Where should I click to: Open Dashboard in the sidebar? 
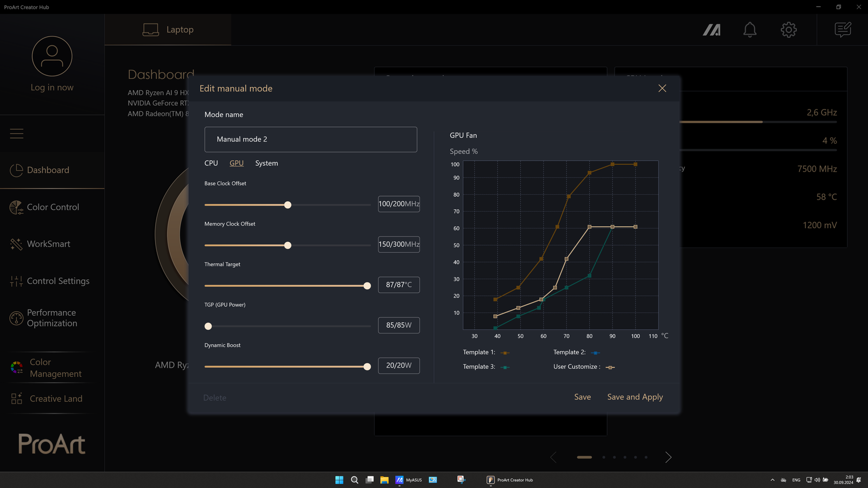[52, 170]
